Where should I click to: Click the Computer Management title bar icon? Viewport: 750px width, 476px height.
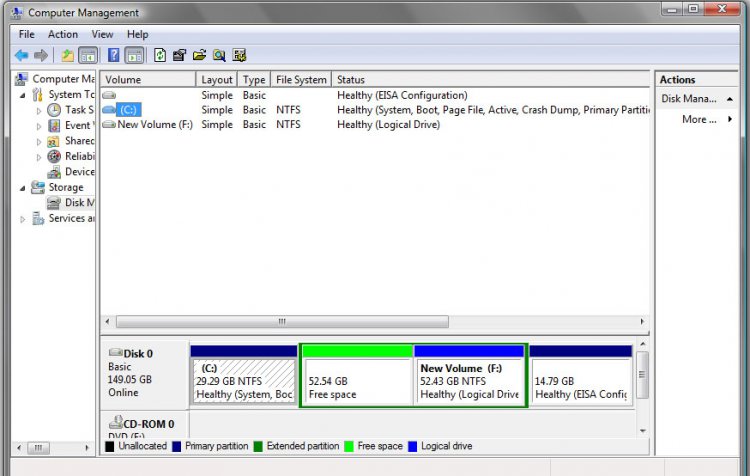coord(17,12)
